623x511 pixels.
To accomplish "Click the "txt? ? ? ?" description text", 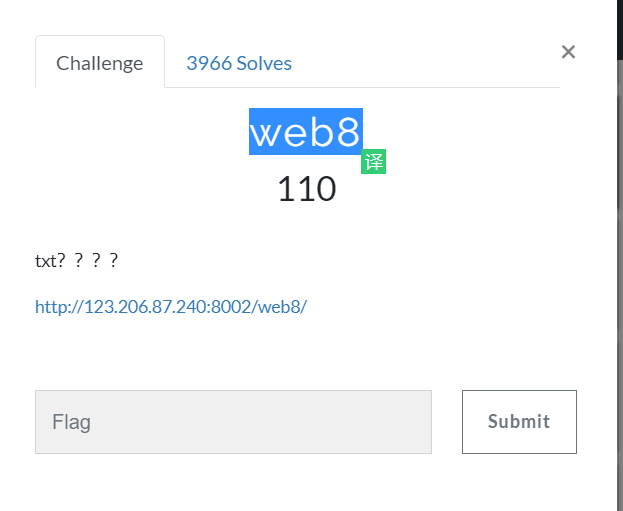I will coord(77,261).
